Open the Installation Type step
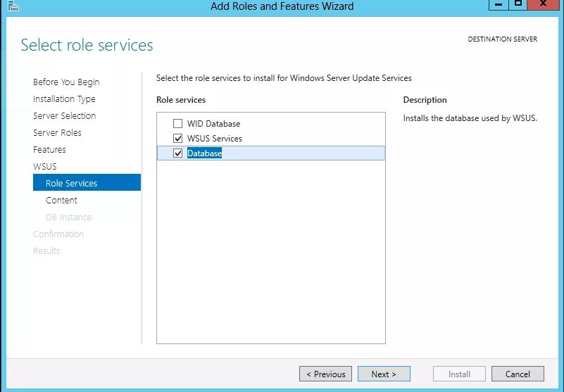This screenshot has height=392, width=564. pyautogui.click(x=64, y=99)
